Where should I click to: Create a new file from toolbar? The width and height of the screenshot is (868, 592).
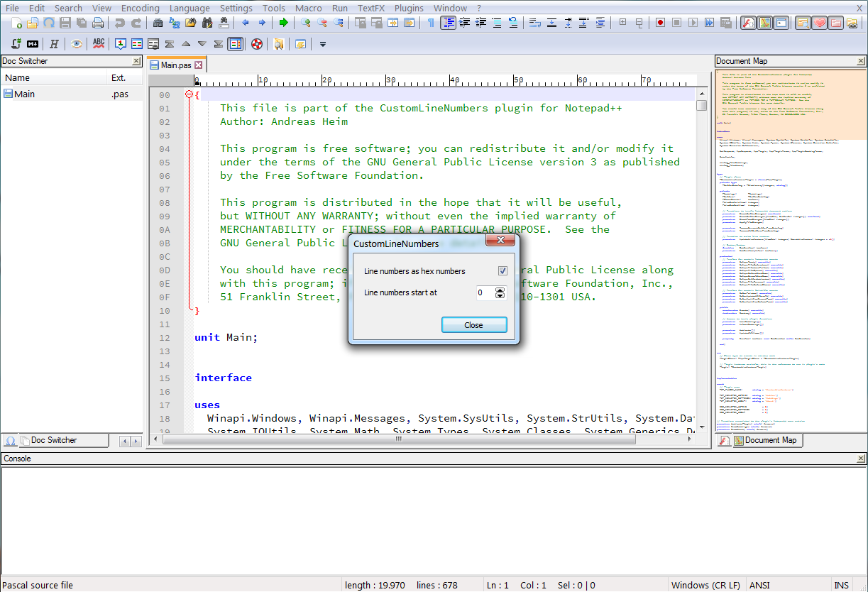point(16,23)
